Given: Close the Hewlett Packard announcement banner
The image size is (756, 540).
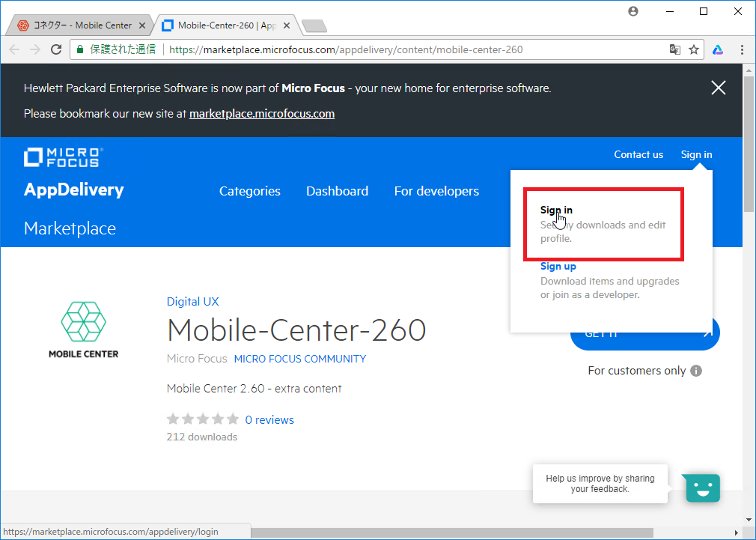Looking at the screenshot, I should click(x=718, y=88).
